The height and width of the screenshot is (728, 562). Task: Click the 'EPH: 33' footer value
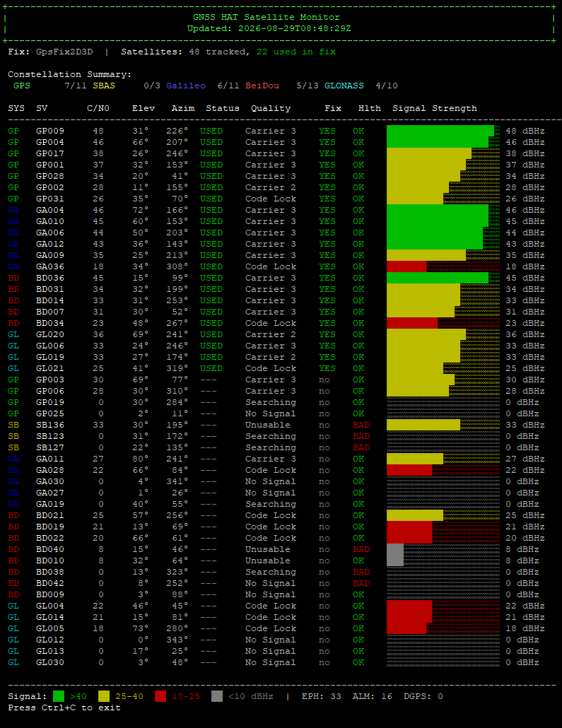click(x=322, y=696)
